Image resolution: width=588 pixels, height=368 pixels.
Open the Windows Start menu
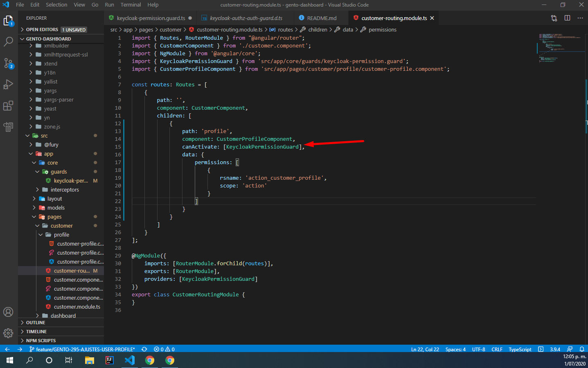coord(10,360)
